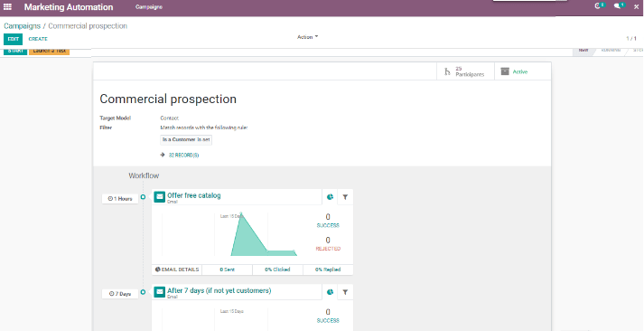Open the Offer free catalog activity title
Image resolution: width=644 pixels, height=331 pixels.
(194, 195)
